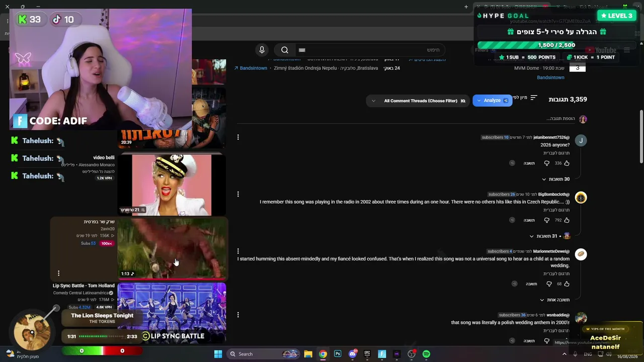Click the '3,359' comments count heading
The width and height of the screenshot is (644, 362).
[x=568, y=99]
